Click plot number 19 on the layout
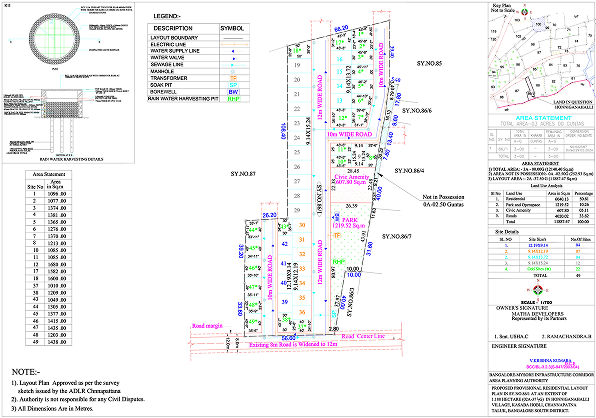This screenshot has width=596, height=418. [x=297, y=65]
